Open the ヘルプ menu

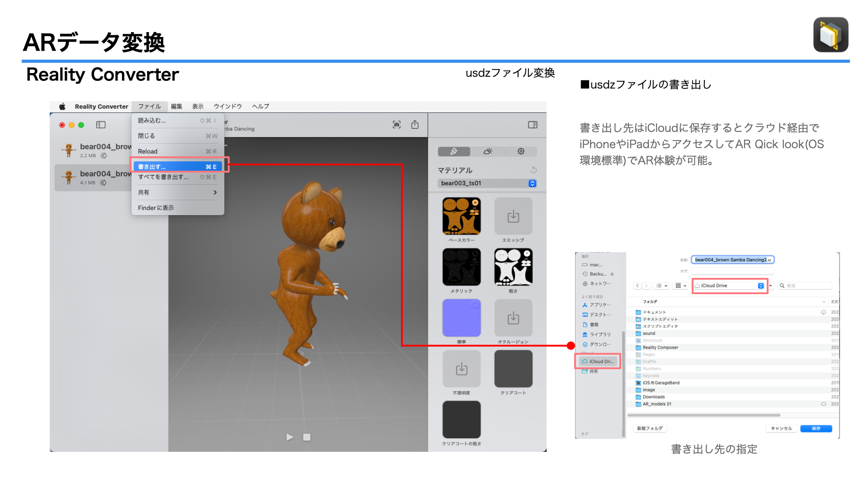point(260,106)
